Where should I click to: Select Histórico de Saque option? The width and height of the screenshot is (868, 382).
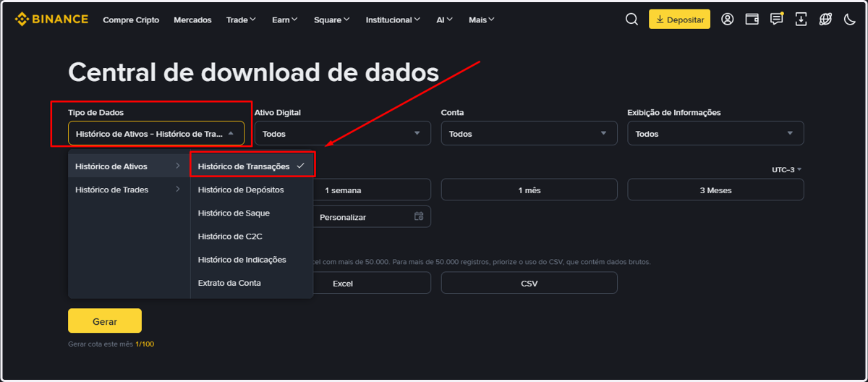252,213
